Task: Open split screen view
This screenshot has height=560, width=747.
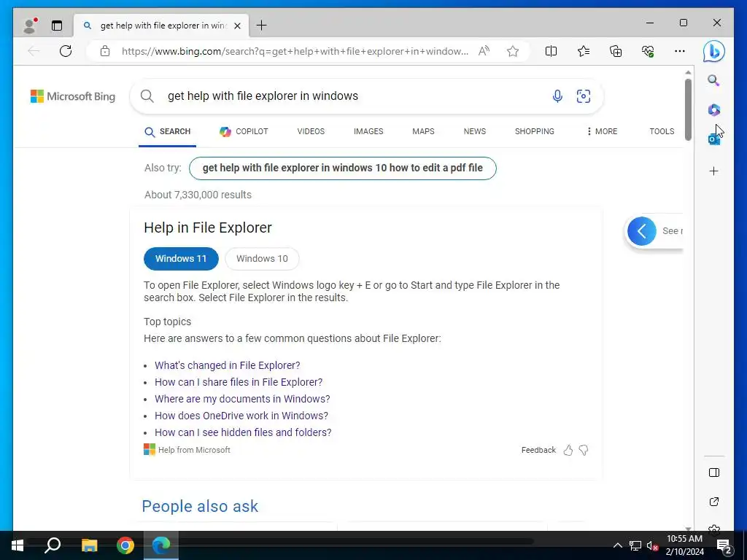Action: [x=551, y=51]
